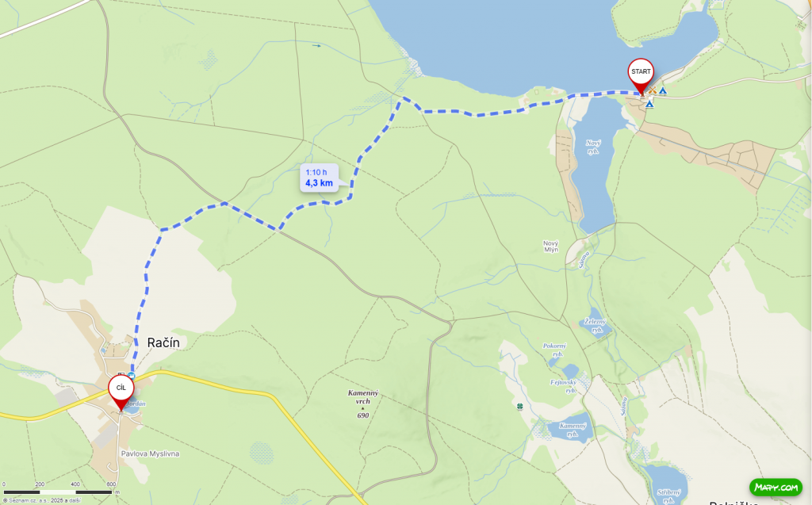Select the Nový ryb. pond label

click(593, 147)
